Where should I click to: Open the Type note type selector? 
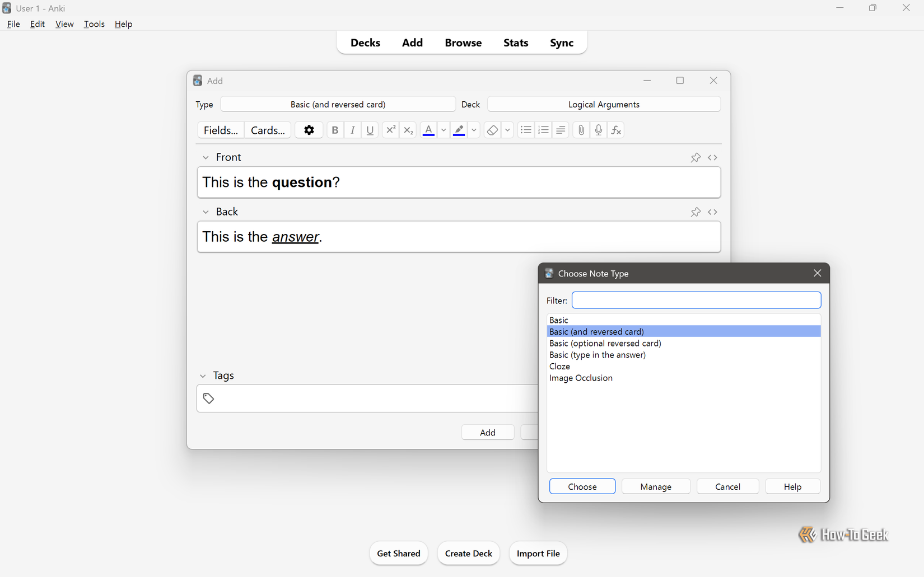click(338, 104)
